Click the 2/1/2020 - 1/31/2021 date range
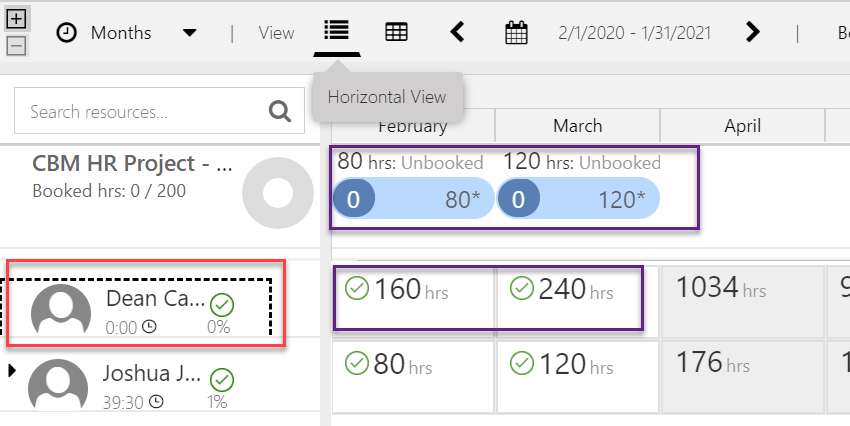 [634, 33]
